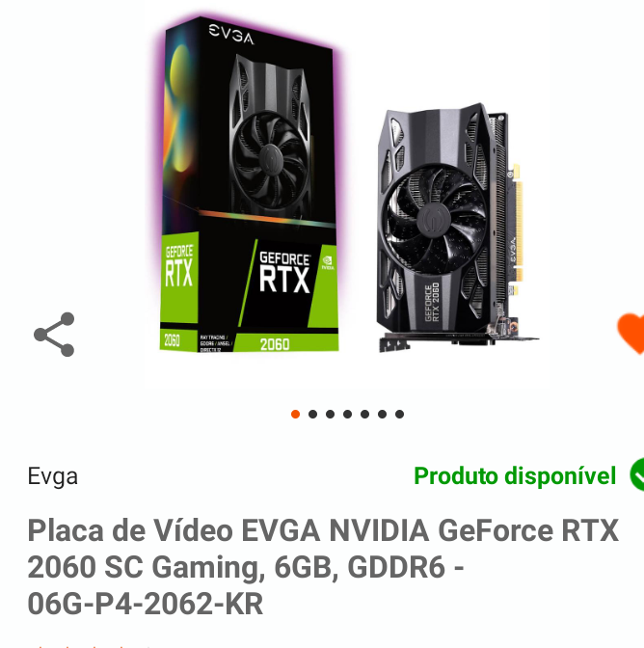
Task: Tap the green 2060 label on box bottom
Action: 275,344
